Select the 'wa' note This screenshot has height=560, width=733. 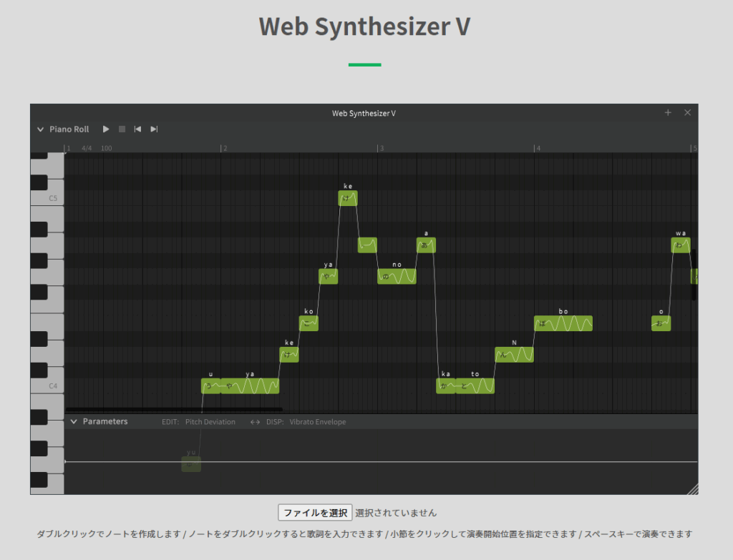pos(681,245)
